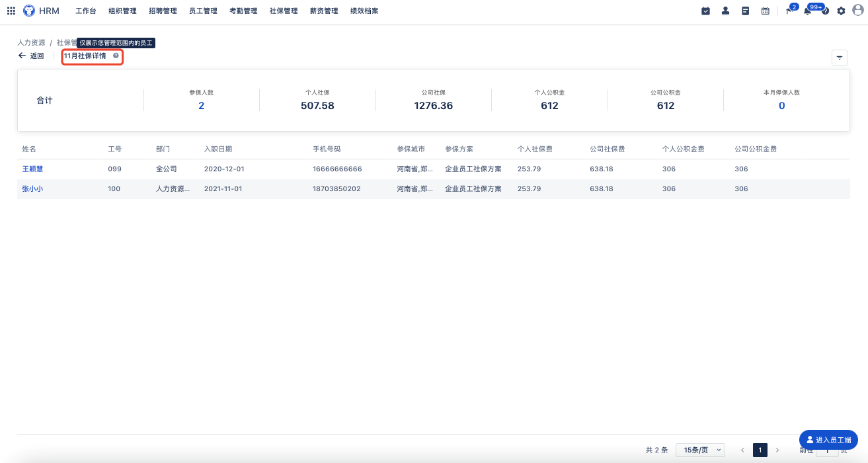Image resolution: width=868 pixels, height=463 pixels.
Task: Open the 薪资管理 menu
Action: coord(324,11)
